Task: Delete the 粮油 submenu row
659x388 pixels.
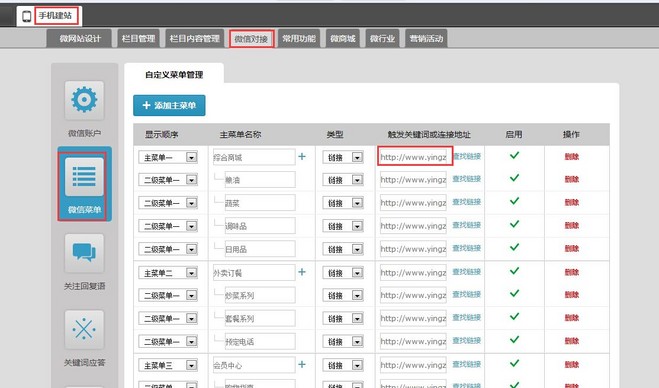Action: pyautogui.click(x=572, y=179)
